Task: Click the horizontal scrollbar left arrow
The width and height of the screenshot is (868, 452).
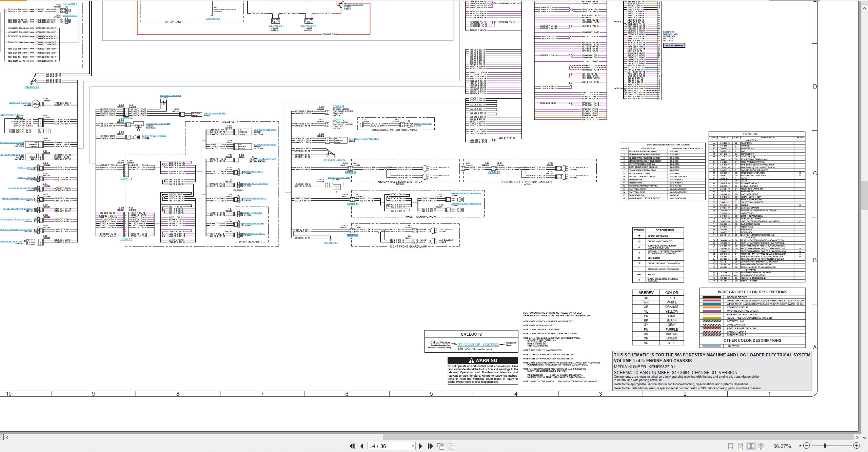Action: pyautogui.click(x=7, y=437)
